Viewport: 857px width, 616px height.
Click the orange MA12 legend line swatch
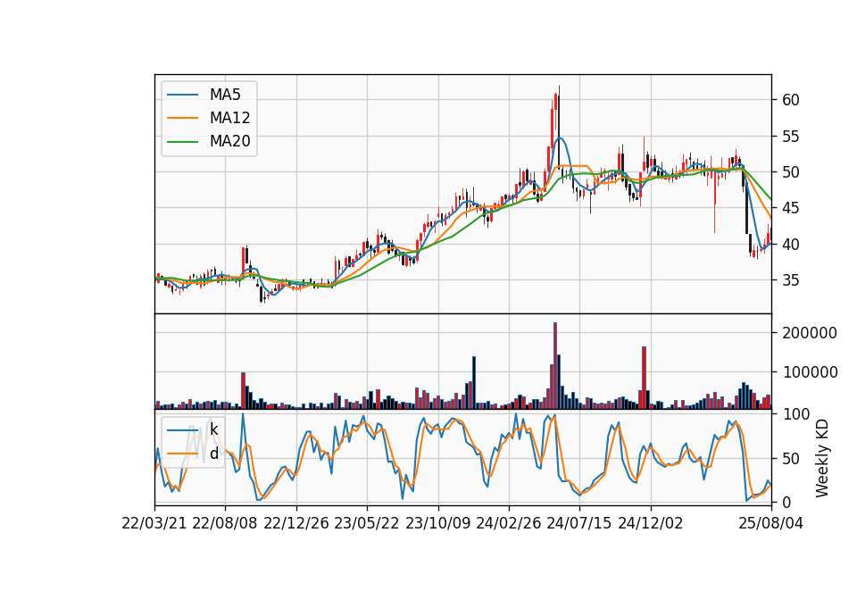click(182, 118)
